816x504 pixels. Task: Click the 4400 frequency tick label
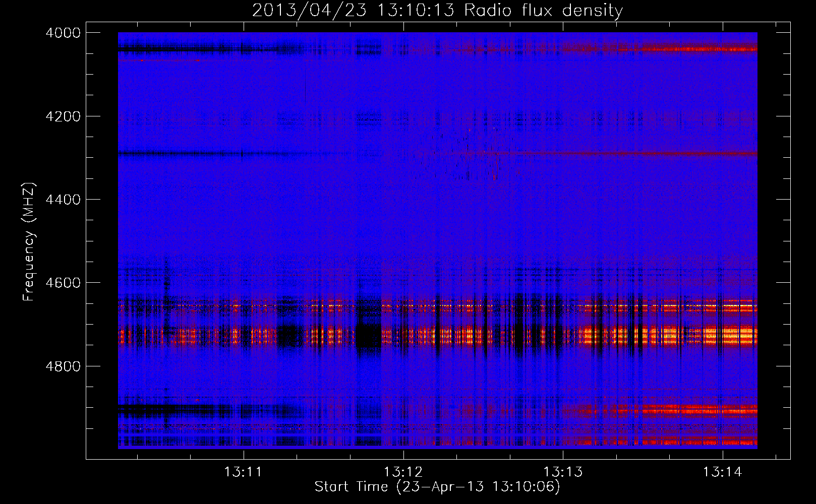coord(63,200)
